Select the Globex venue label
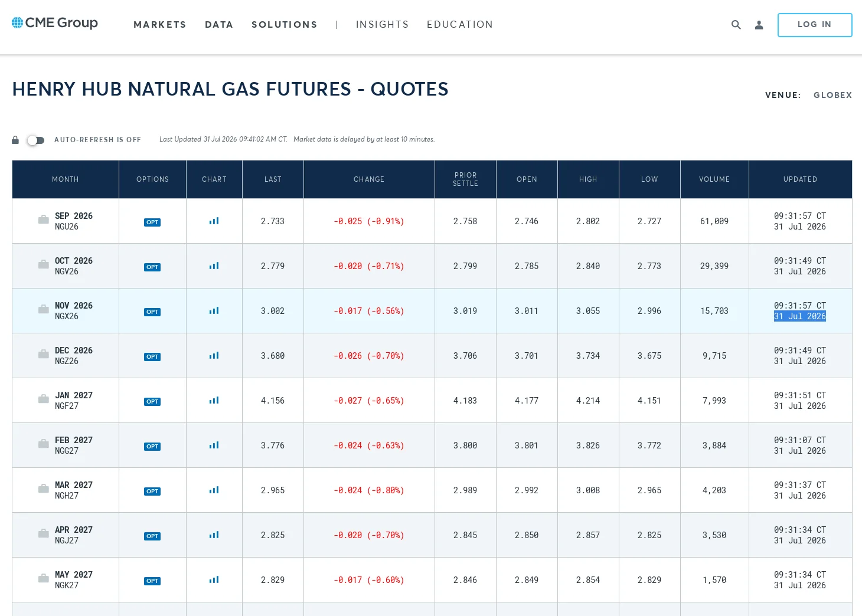Screen dimensions: 862x616 tap(832, 95)
